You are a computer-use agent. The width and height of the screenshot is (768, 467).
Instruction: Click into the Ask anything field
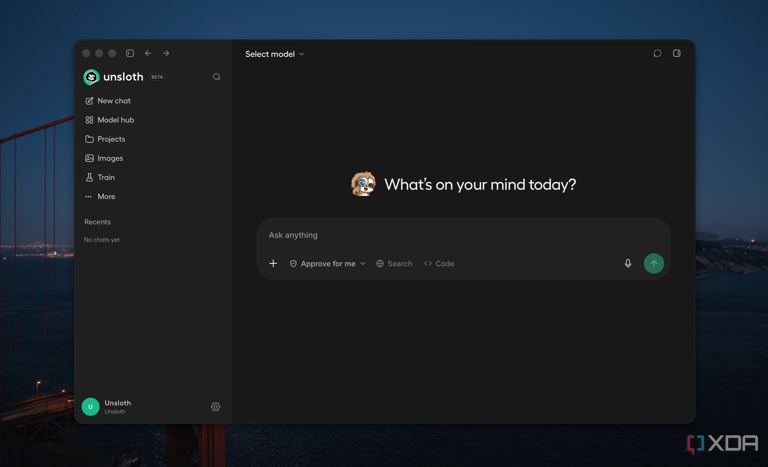click(463, 235)
